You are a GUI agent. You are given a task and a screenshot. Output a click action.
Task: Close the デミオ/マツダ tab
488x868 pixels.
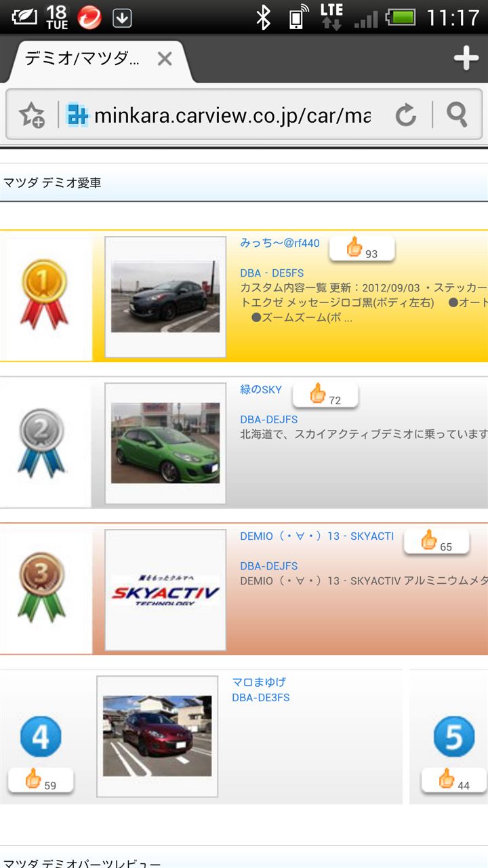tap(165, 59)
